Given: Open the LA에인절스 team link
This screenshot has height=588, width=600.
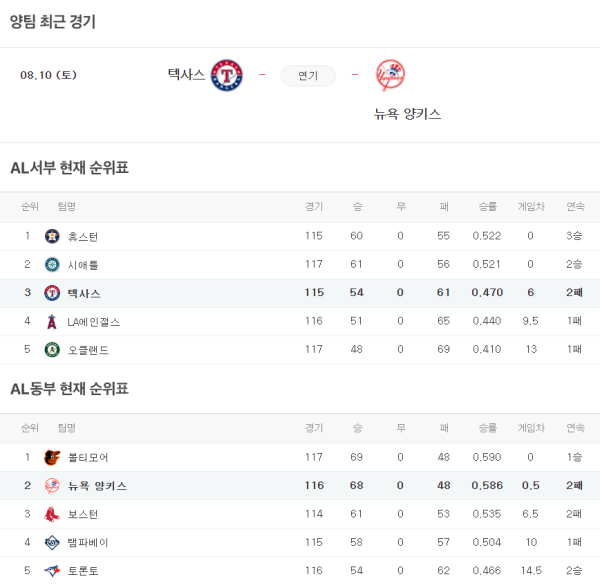Looking at the screenshot, I should click(x=95, y=322).
